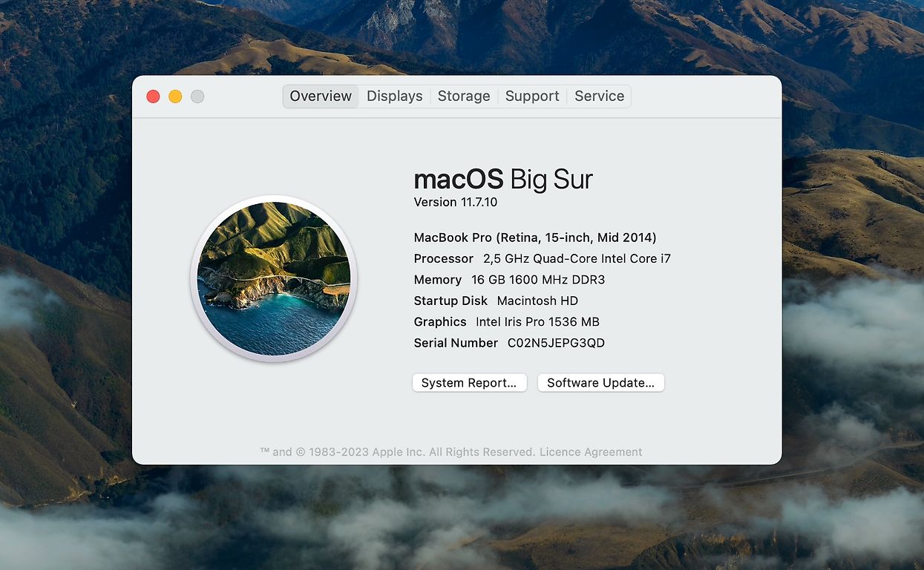
Task: Click the MacBook Pro model line
Action: click(535, 237)
